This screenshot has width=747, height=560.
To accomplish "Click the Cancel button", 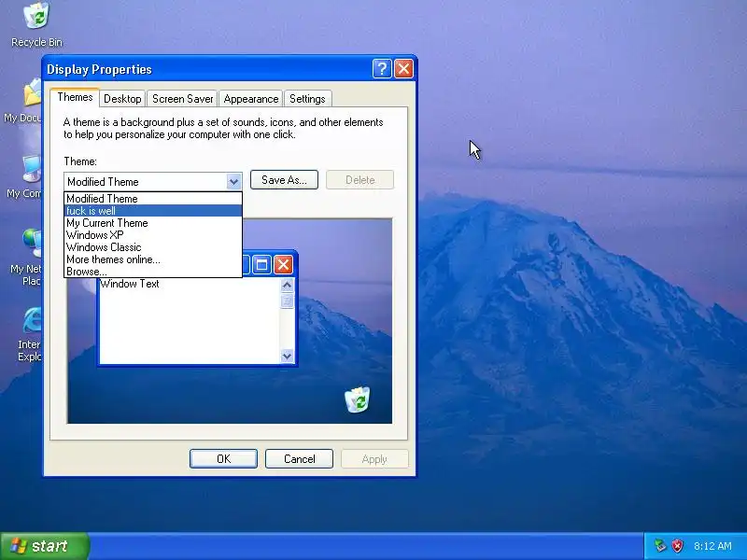I will tap(299, 458).
